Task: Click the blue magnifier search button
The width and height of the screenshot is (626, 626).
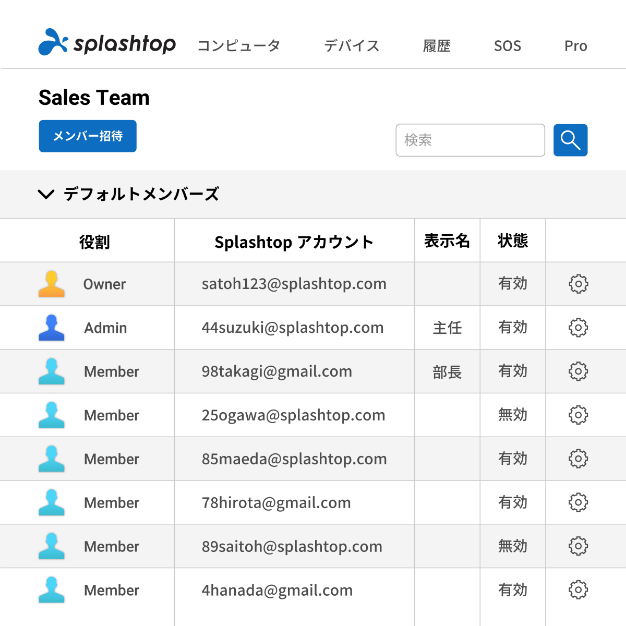Action: (x=570, y=140)
